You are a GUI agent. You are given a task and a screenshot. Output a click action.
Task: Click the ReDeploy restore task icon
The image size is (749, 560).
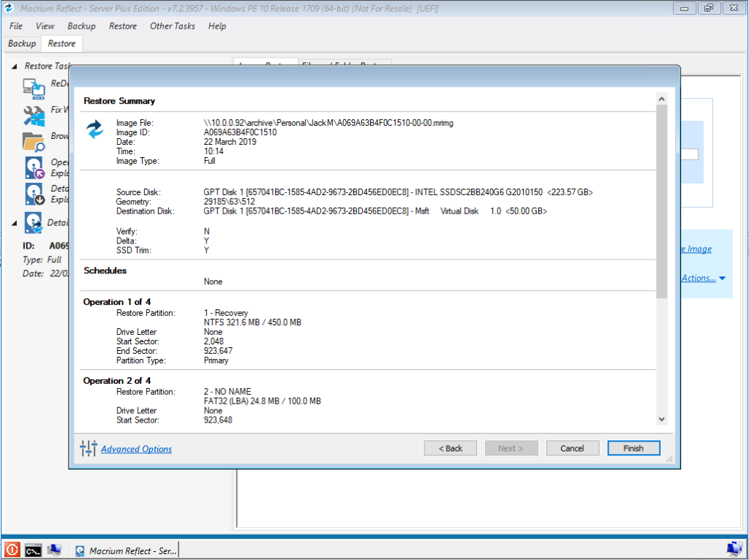point(34,88)
